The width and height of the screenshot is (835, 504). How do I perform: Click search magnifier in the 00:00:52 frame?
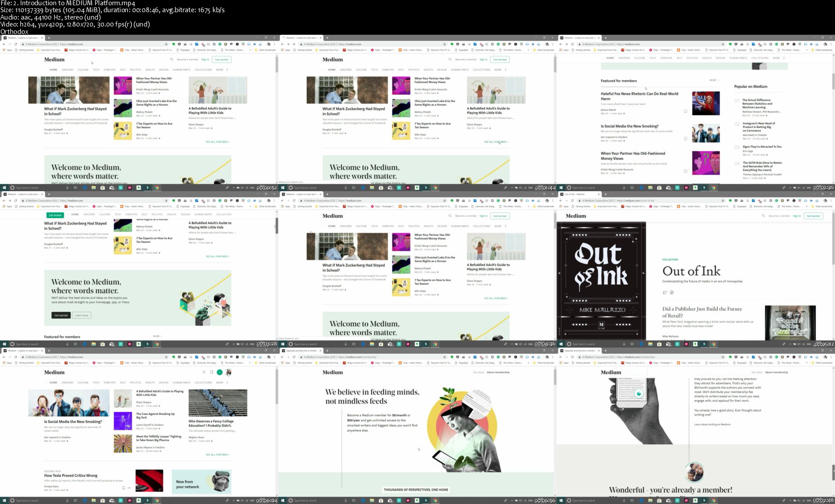click(x=171, y=60)
